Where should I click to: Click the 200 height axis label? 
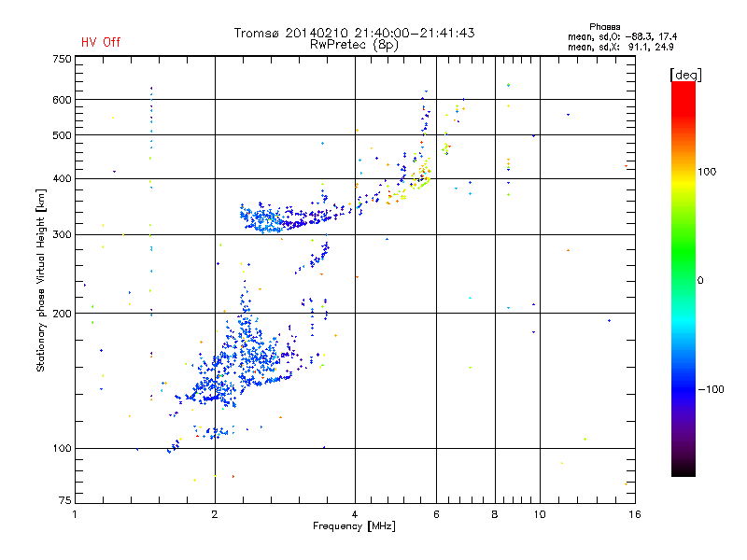point(63,314)
